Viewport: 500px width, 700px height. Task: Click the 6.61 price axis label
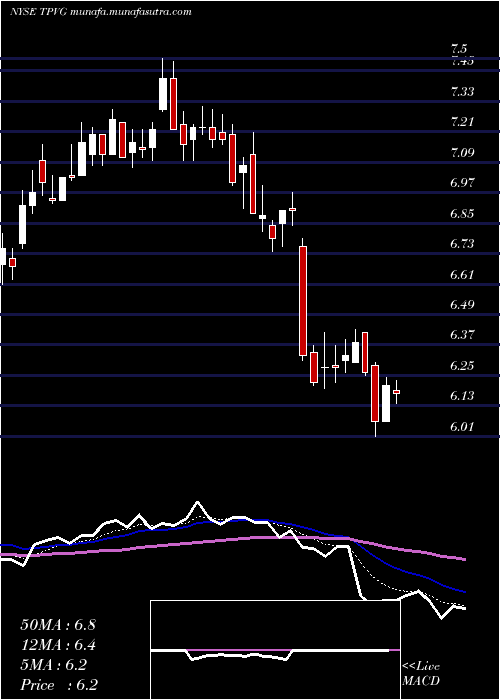(x=463, y=275)
